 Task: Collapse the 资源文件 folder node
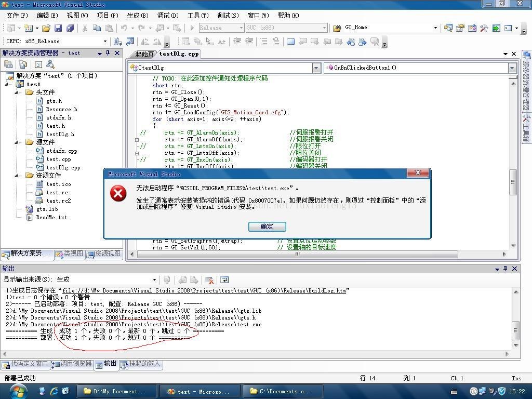click(16, 176)
